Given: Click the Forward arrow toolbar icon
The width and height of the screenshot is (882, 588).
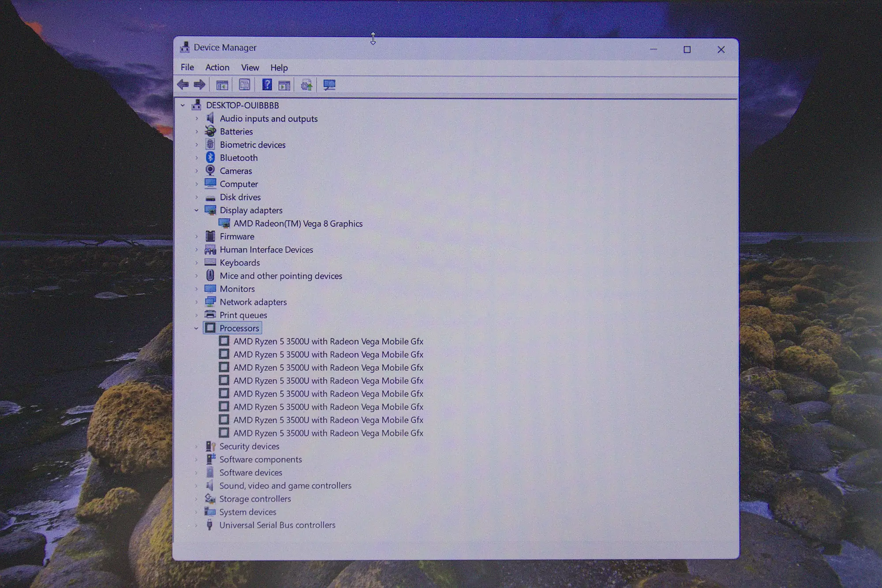Looking at the screenshot, I should tap(199, 85).
